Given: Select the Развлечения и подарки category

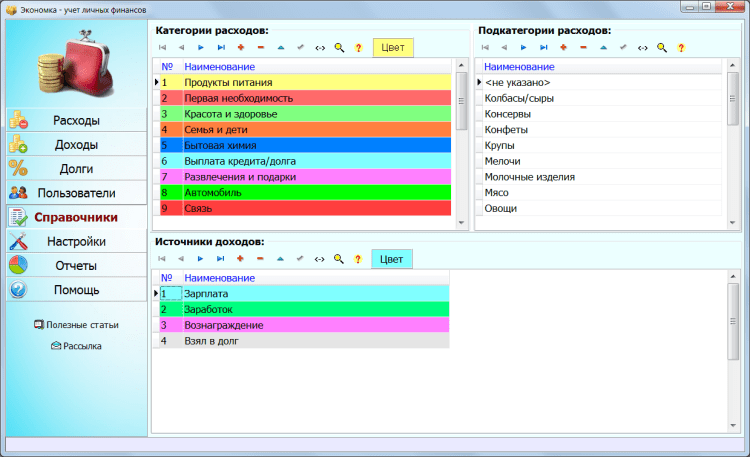Looking at the screenshot, I should 306,177.
